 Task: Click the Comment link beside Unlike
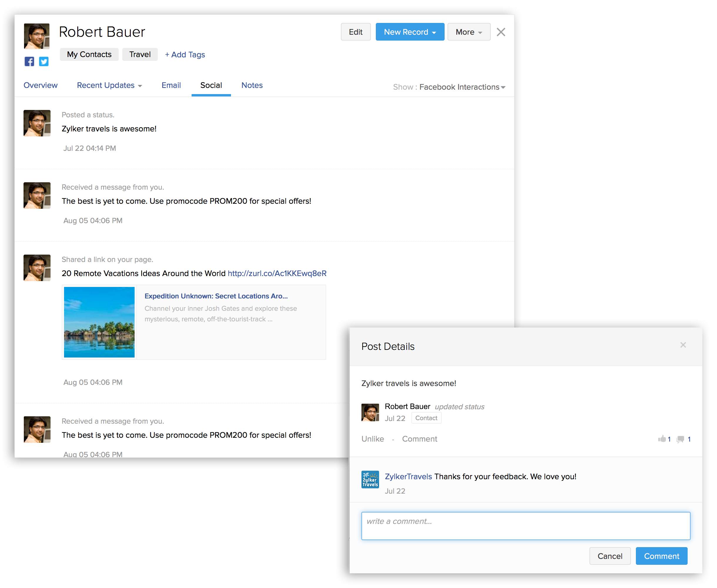point(419,439)
